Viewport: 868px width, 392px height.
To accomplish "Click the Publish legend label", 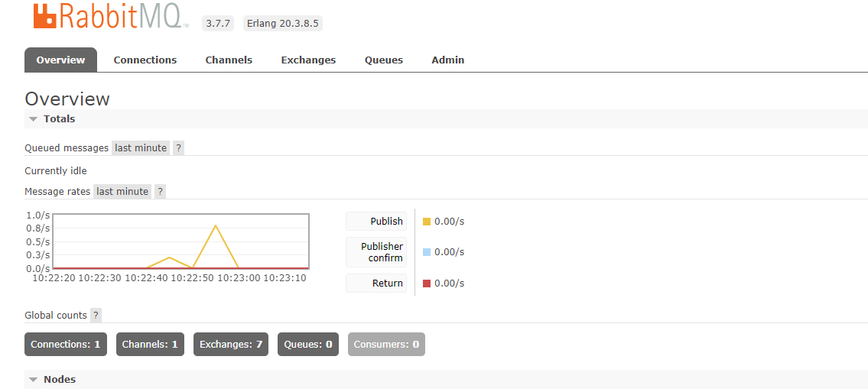I will pyautogui.click(x=376, y=221).
